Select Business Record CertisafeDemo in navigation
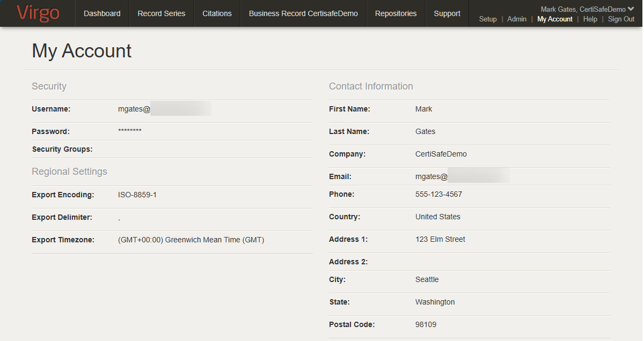The height and width of the screenshot is (341, 644). [x=303, y=13]
